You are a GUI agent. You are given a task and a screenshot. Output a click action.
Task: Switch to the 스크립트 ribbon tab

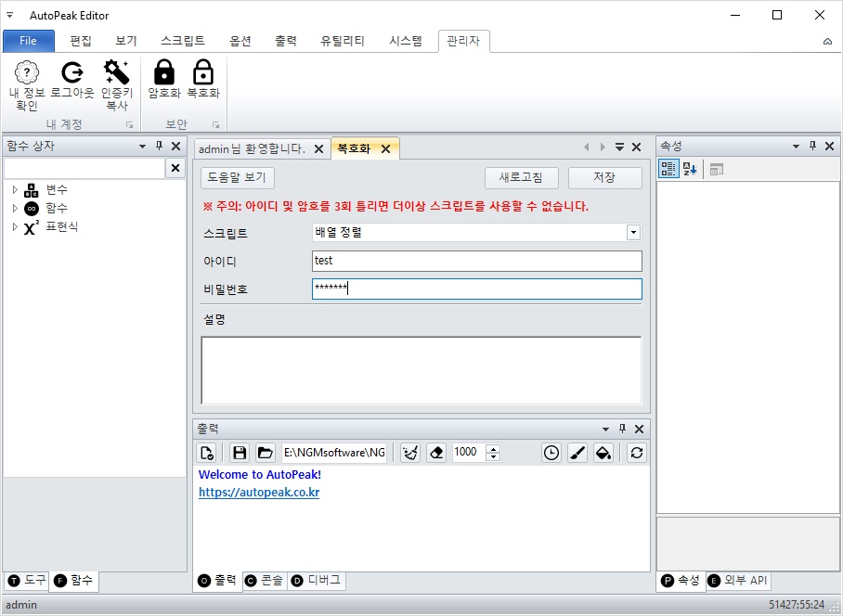pos(182,41)
